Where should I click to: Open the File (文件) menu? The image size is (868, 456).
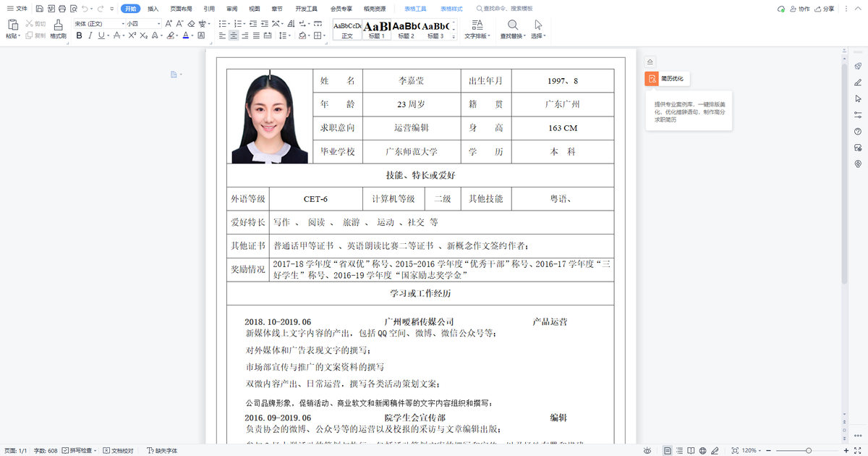(16, 9)
